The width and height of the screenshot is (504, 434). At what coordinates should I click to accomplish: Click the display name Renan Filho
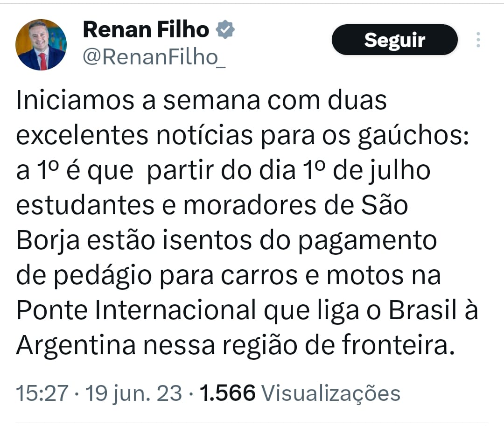[x=146, y=30]
